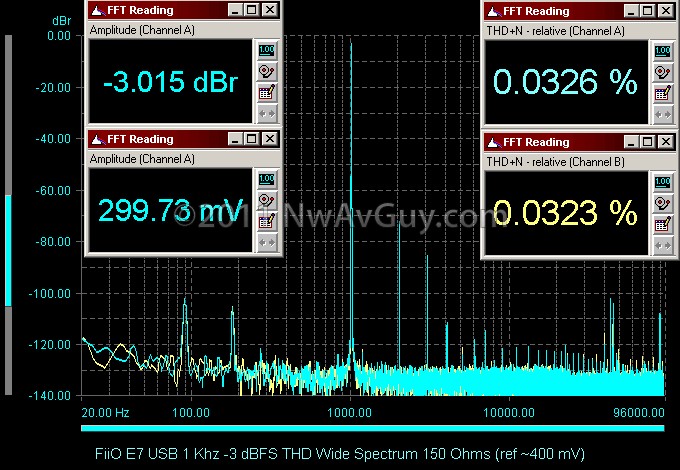Screen dimensions: 680x470
Task: Close the 0.0323 % THD+N Channel B window
Action: pos(666,142)
